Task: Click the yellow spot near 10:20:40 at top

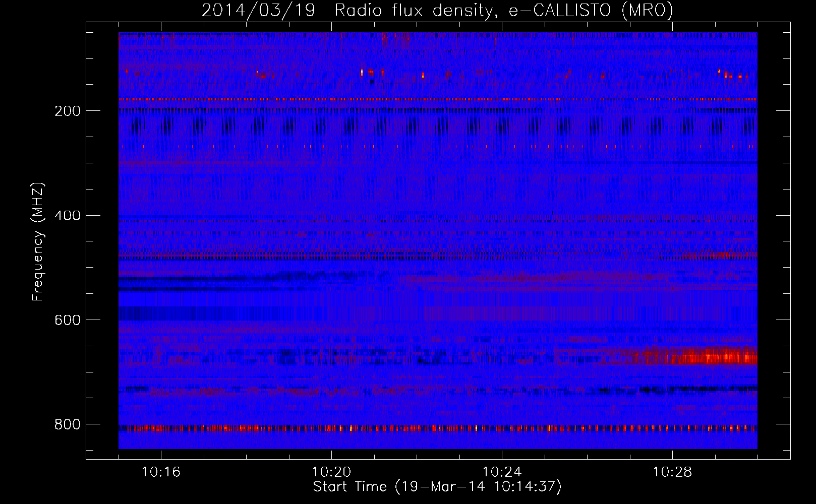Action: click(x=362, y=72)
